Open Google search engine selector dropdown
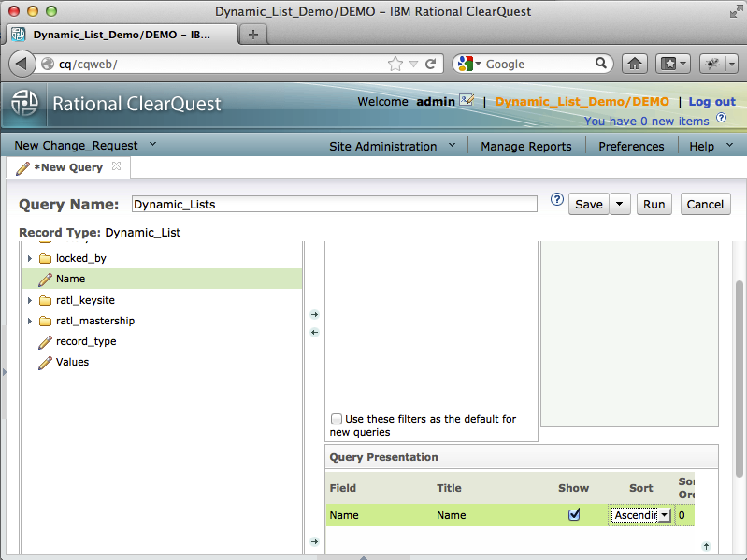Viewport: 747px width, 560px height. 479,64
